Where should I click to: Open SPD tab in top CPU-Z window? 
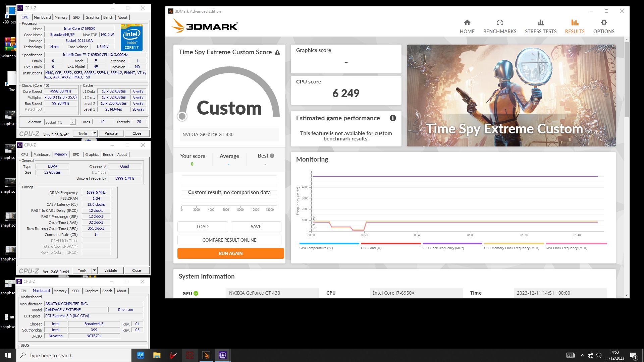[76, 17]
